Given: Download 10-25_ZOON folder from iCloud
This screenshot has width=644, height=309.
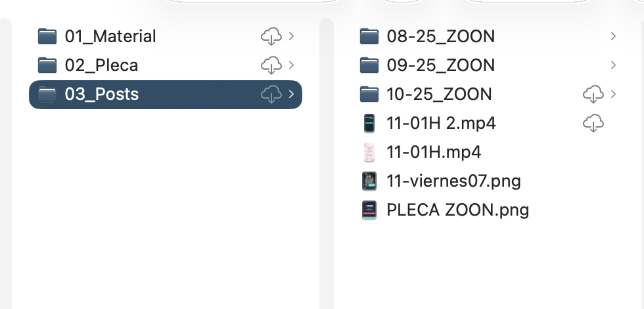Looking at the screenshot, I should click(x=593, y=94).
